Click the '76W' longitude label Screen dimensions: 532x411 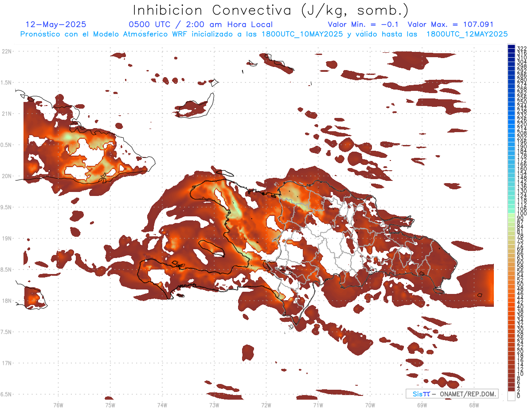click(x=58, y=404)
